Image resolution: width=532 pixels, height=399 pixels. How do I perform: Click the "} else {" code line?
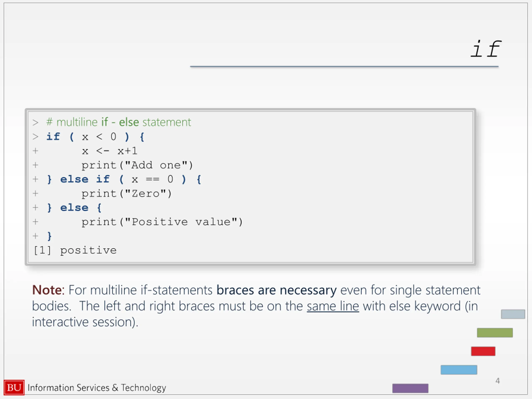74,208
